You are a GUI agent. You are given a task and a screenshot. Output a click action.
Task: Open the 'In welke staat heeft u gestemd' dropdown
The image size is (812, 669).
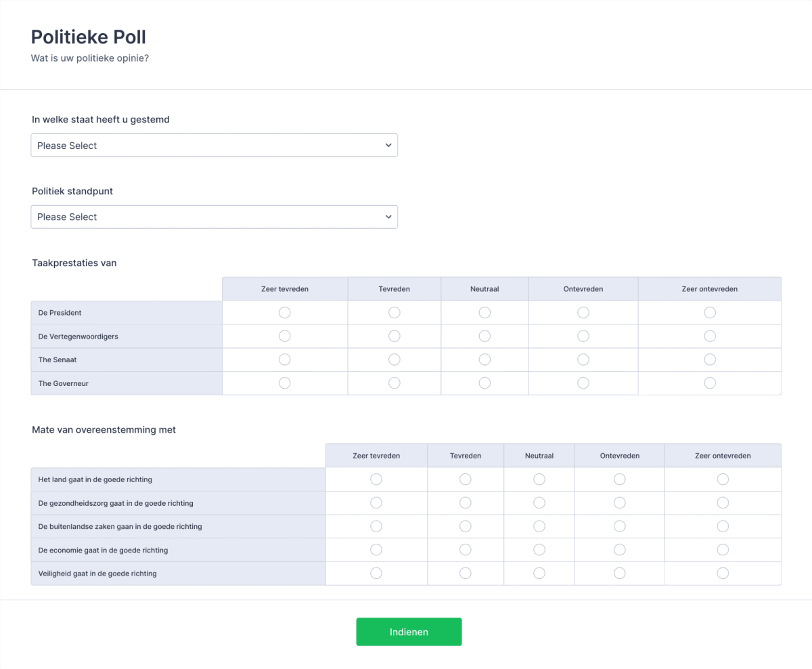(x=214, y=145)
